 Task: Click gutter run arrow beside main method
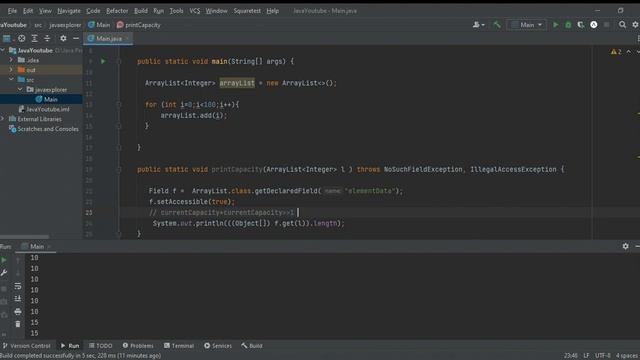(x=103, y=61)
